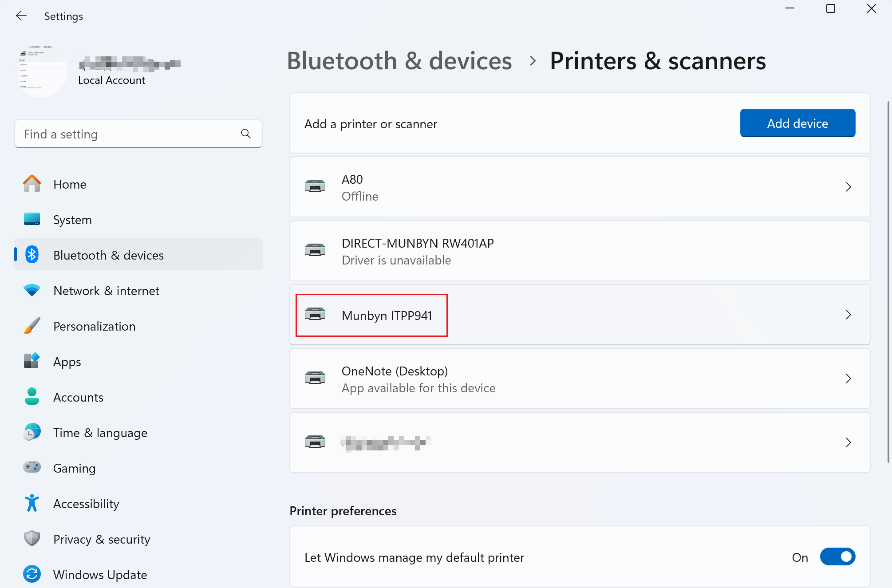Turn off Let Windows manage default printer
892x588 pixels.
tap(838, 557)
